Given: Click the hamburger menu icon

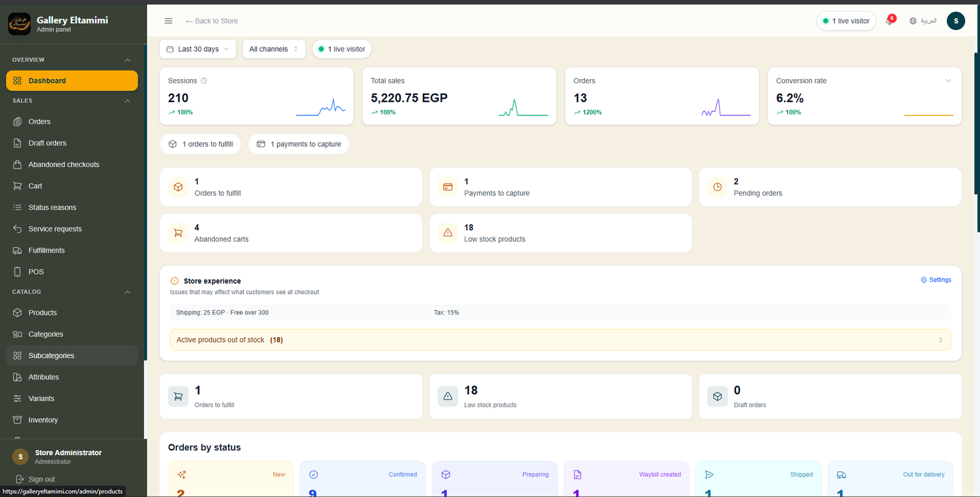Looking at the screenshot, I should point(168,21).
